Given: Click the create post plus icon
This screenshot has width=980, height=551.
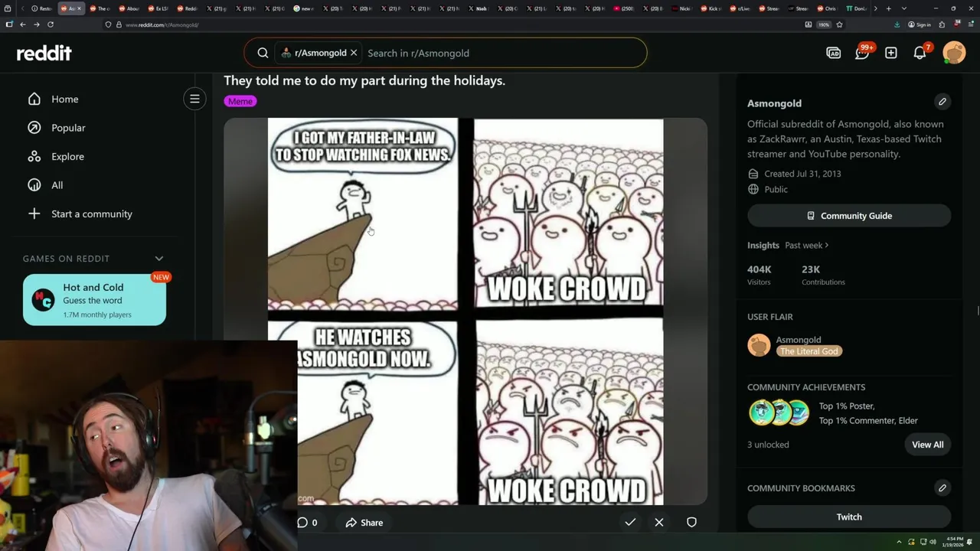Looking at the screenshot, I should point(890,53).
